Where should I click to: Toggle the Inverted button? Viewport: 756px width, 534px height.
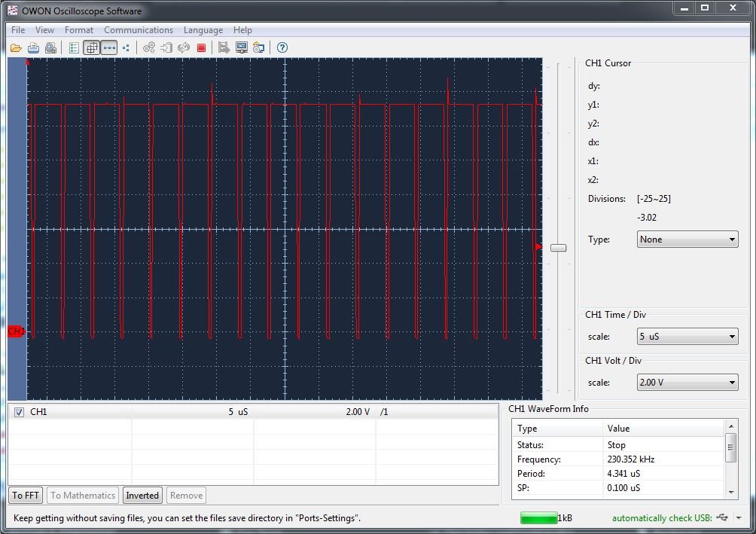pyautogui.click(x=142, y=496)
